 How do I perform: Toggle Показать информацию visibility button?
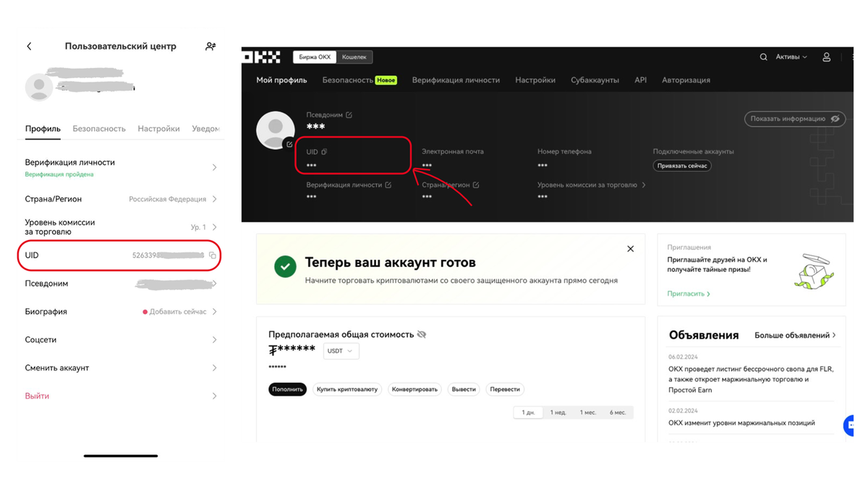point(795,119)
